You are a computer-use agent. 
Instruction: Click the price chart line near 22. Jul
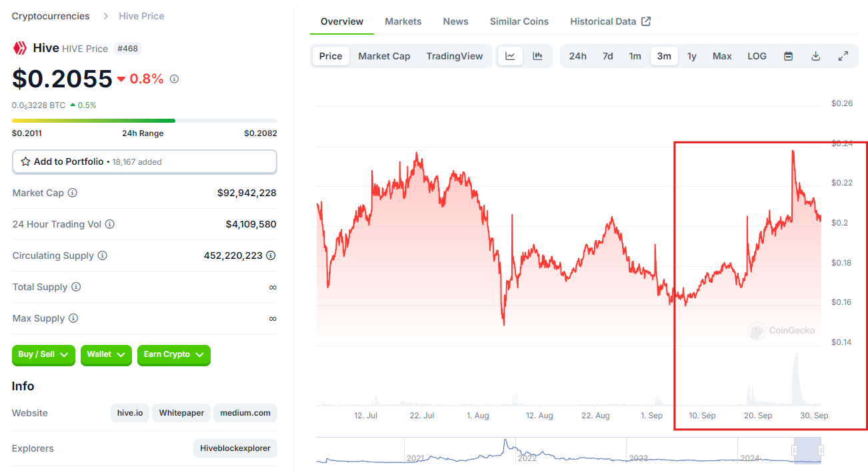coord(418,159)
